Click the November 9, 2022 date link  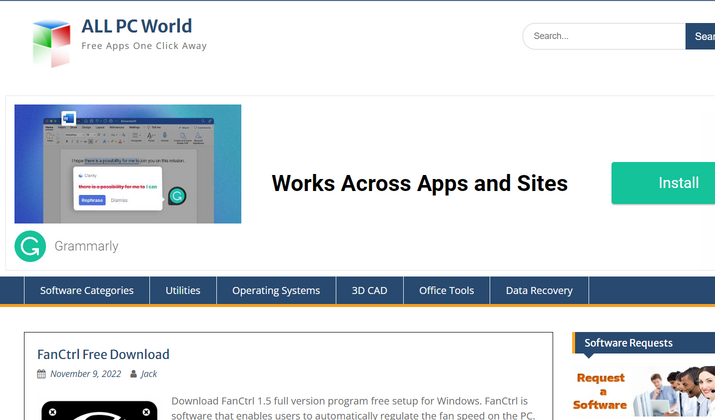85,374
